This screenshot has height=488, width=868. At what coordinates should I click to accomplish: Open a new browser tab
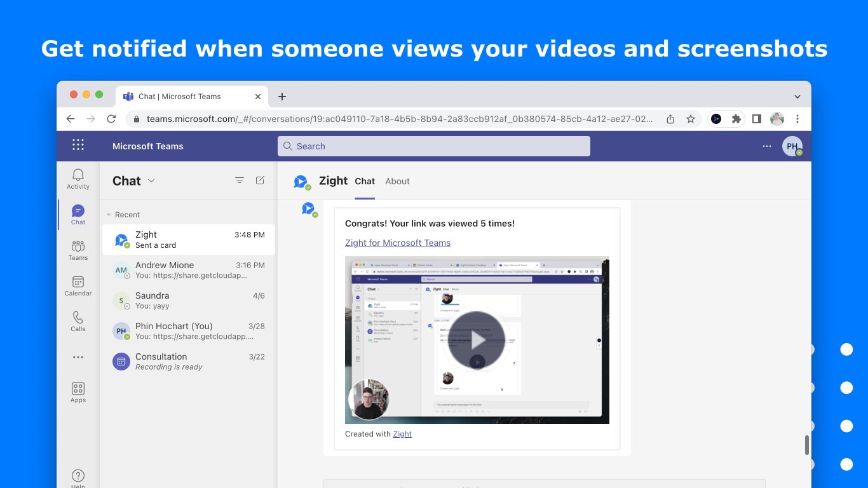[x=282, y=97]
